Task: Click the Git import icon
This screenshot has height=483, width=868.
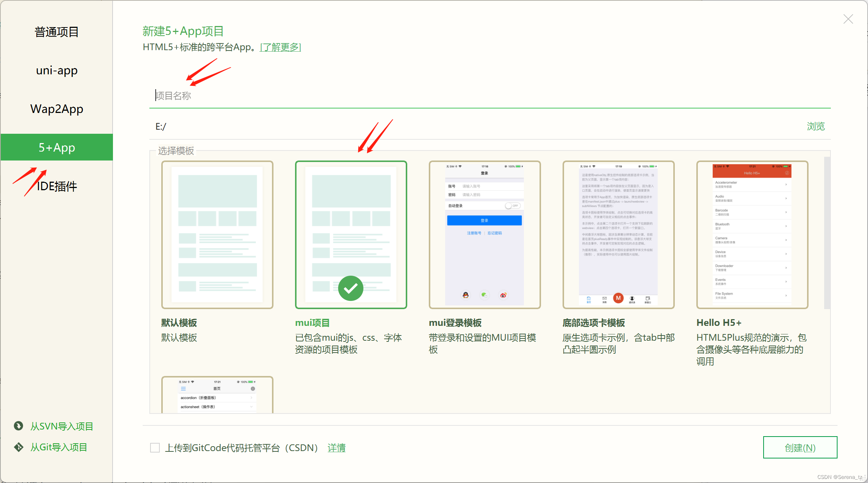Action: (x=18, y=447)
